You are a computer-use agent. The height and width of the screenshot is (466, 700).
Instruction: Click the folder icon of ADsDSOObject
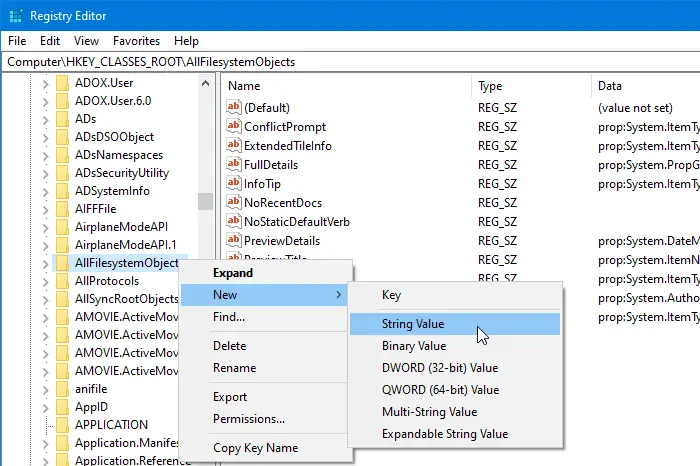[x=62, y=137]
